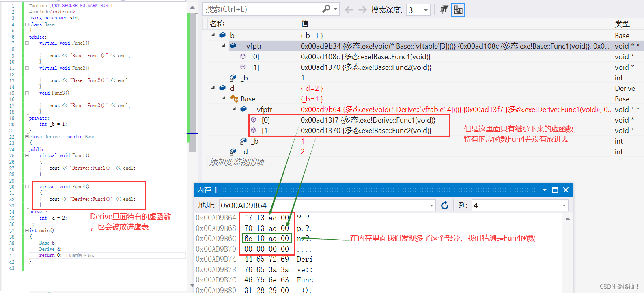Open the memory address history dropdown
This screenshot has width=644, height=293.
click(431, 205)
